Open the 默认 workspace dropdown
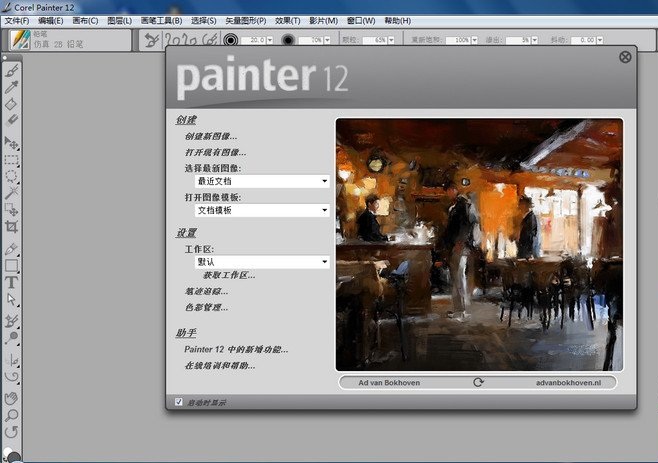Viewport: 658px width, 463px height. (x=262, y=262)
